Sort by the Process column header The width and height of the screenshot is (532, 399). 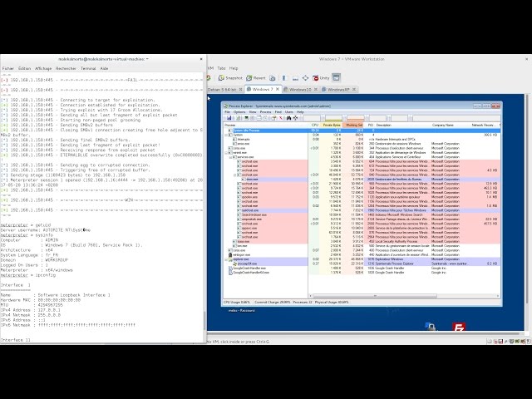[x=266, y=126]
